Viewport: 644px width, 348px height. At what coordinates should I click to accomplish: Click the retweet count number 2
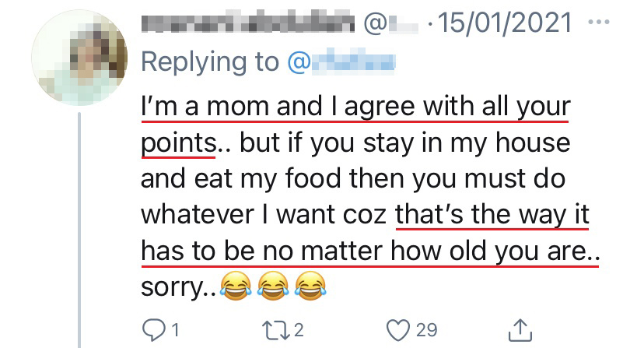pos(300,330)
